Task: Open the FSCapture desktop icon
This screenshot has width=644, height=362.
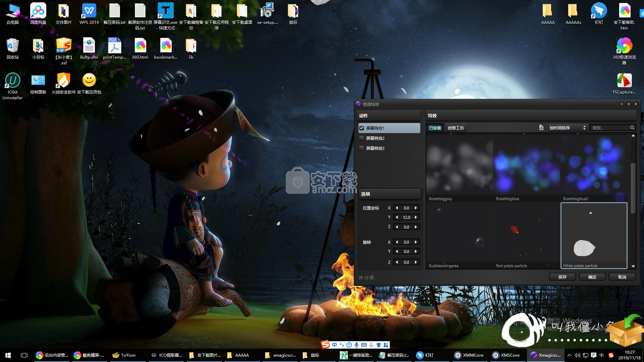Action: (x=624, y=83)
